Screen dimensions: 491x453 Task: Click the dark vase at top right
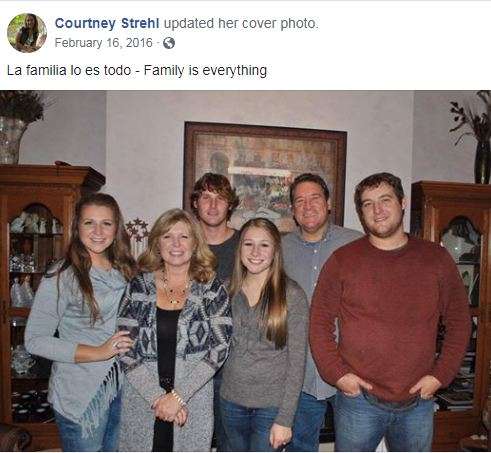482,162
